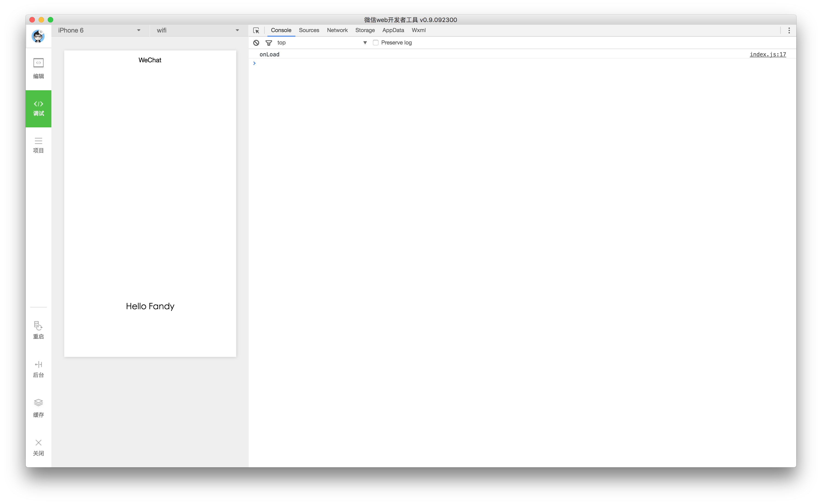The width and height of the screenshot is (822, 504).
Task: Open the 项目 (Project) sidebar panel
Action: pos(38,145)
